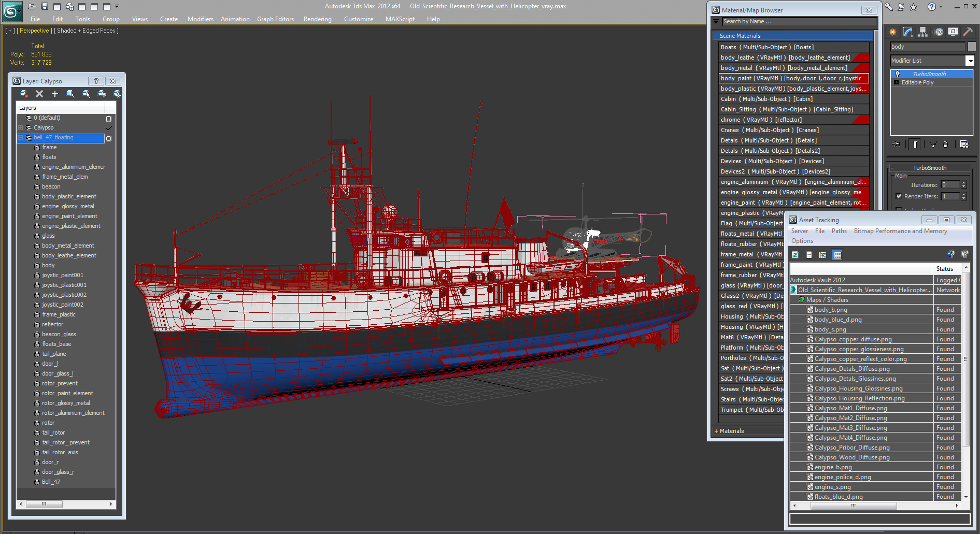The width and height of the screenshot is (980, 534).
Task: Click the Shaded + Edged Faces viewport label
Action: click(x=86, y=31)
